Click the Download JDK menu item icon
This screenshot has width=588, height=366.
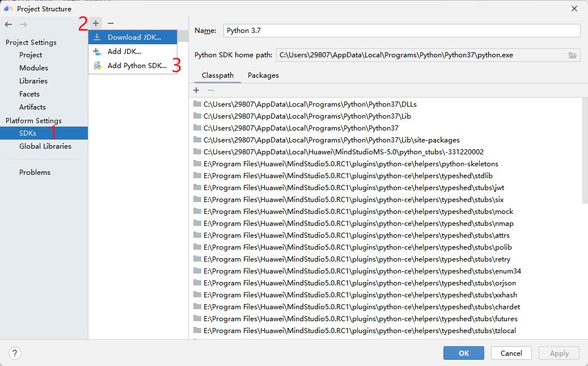coord(97,36)
